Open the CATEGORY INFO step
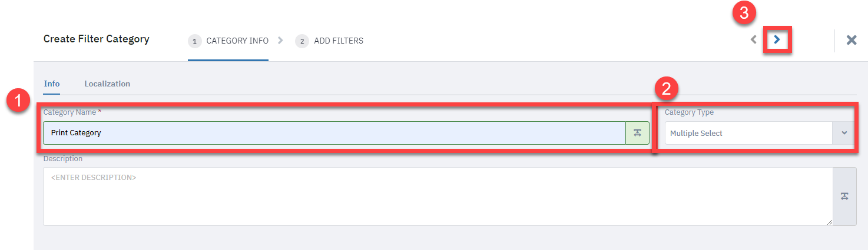This screenshot has height=250, width=868. [x=237, y=41]
